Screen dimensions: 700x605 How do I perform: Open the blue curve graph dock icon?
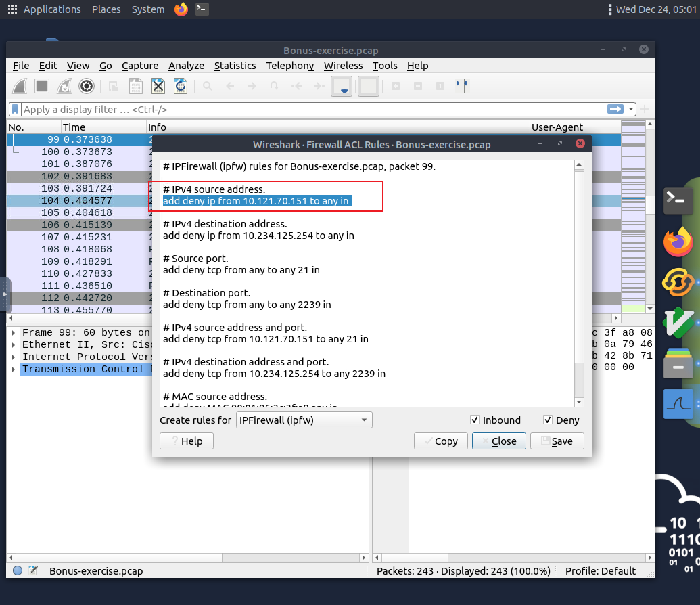pos(678,404)
